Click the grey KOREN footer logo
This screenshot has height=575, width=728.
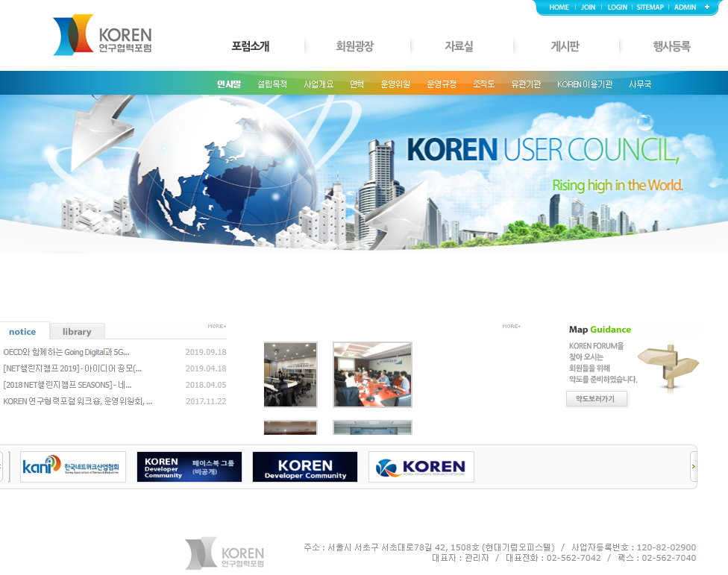click(x=225, y=553)
